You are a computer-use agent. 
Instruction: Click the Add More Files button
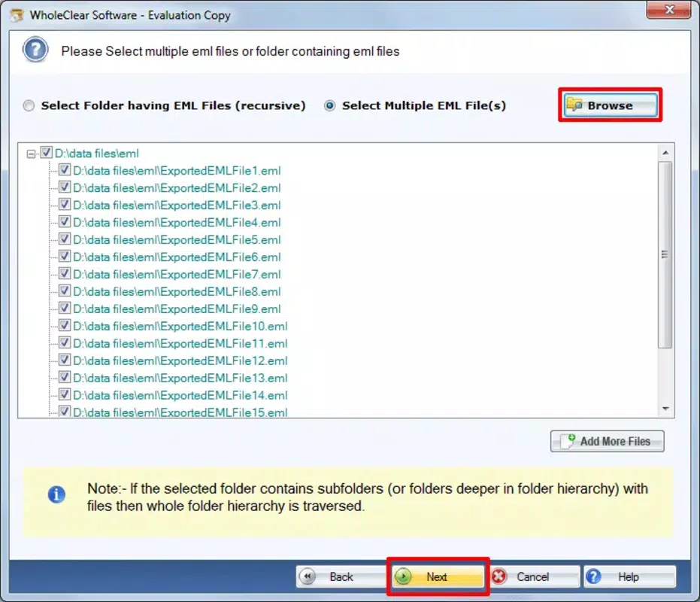(x=608, y=441)
